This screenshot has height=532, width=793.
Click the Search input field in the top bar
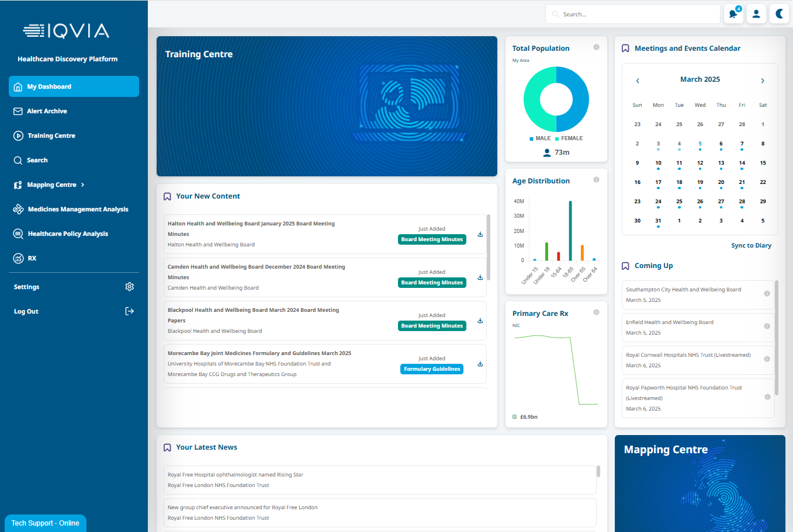tap(633, 14)
